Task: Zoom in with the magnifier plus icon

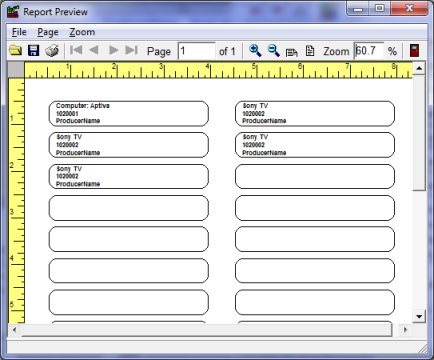Action: (255, 51)
